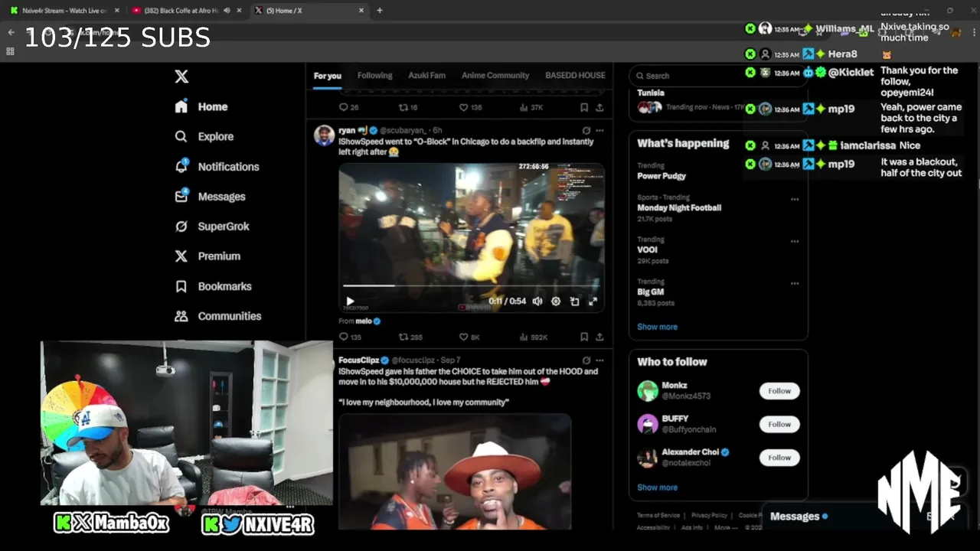This screenshot has height=551, width=980.
Task: Switch to the Following tab
Action: tap(374, 76)
